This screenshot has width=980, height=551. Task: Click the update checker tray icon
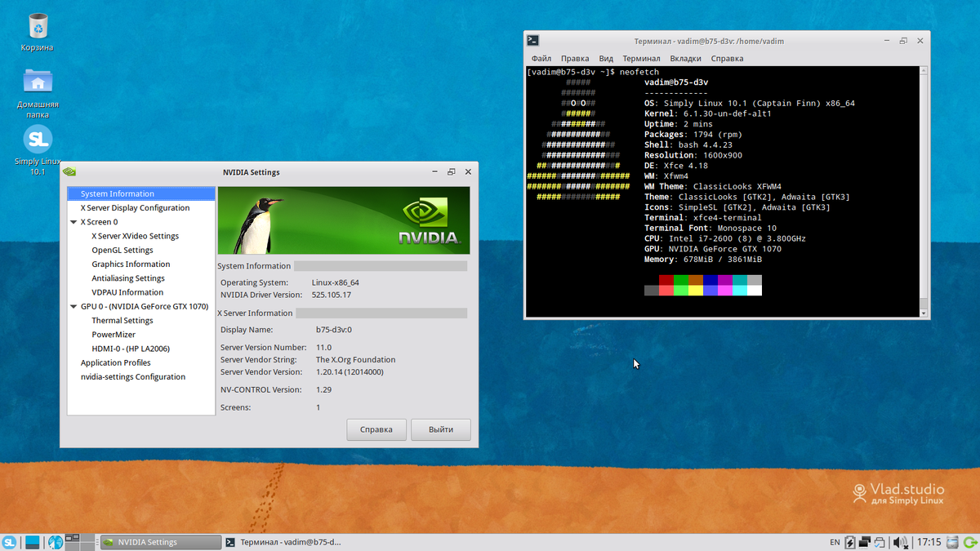coord(880,542)
